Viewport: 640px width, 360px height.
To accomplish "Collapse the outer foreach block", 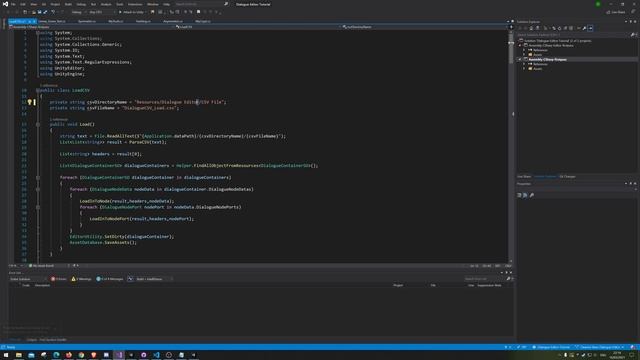I will pos(38,178).
